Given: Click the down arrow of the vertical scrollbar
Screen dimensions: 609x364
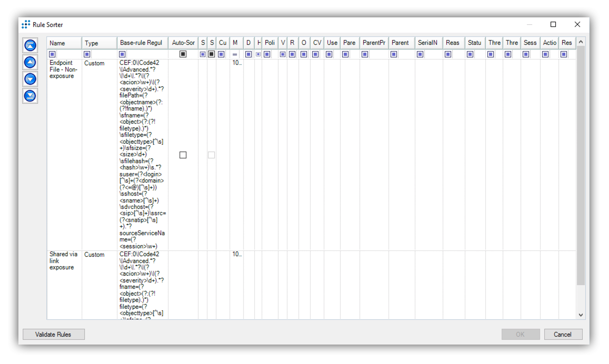Looking at the screenshot, I should tap(580, 315).
